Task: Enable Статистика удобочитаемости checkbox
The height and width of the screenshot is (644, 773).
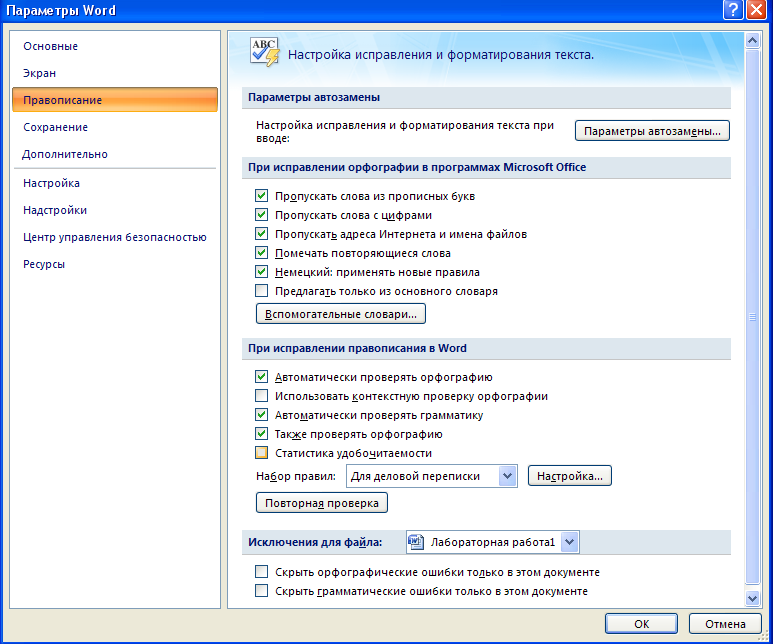Action: coord(261,453)
